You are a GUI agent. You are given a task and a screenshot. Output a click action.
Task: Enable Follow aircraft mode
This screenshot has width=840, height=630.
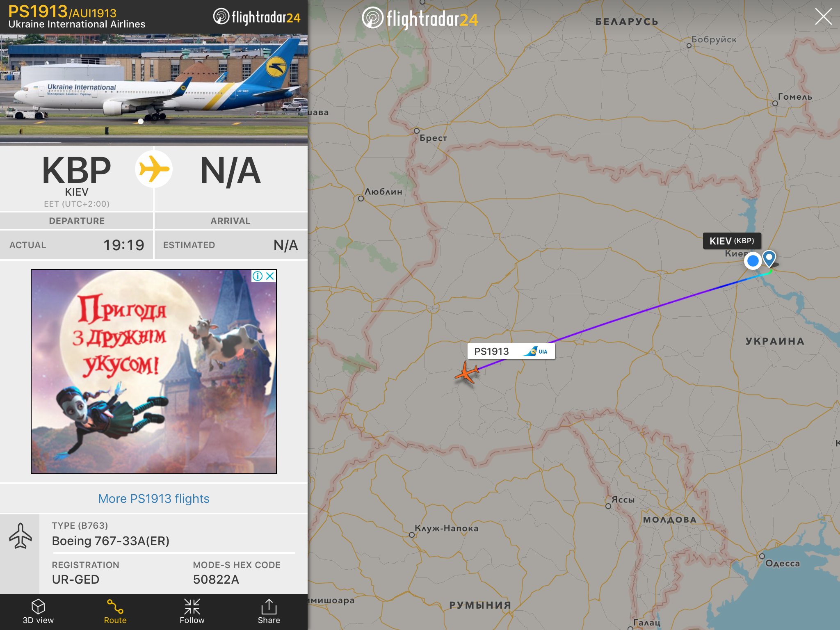point(192,612)
